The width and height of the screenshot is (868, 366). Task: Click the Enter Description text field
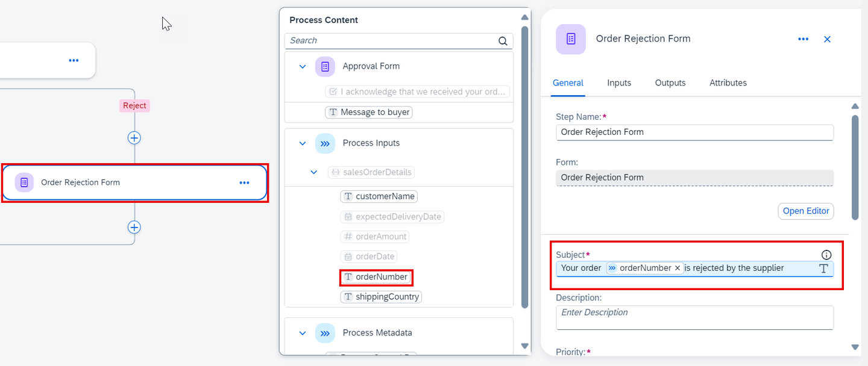(x=694, y=317)
